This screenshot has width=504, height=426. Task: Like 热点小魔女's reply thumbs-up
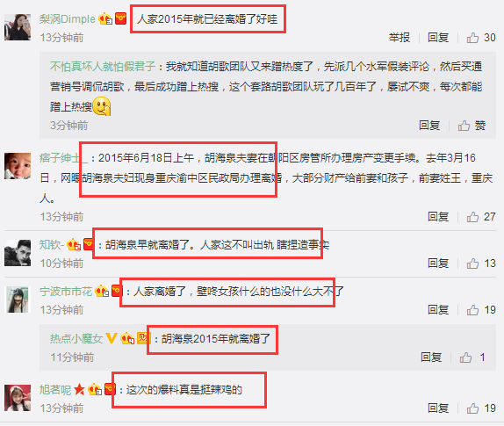[465, 357]
